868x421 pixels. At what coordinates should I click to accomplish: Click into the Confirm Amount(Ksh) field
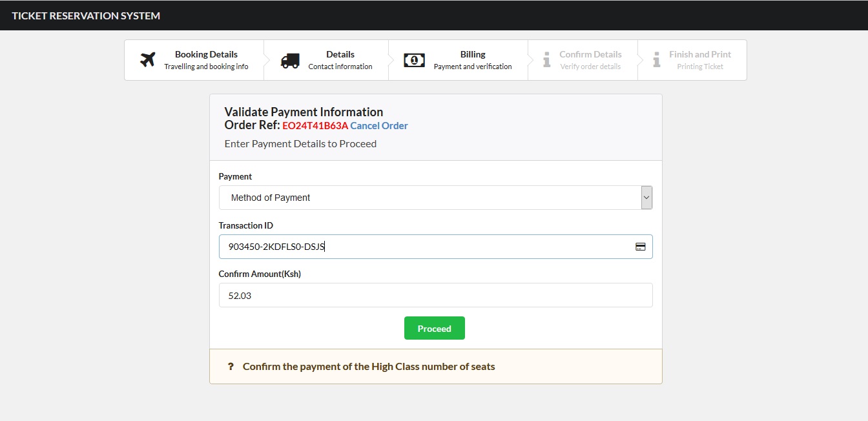(435, 295)
